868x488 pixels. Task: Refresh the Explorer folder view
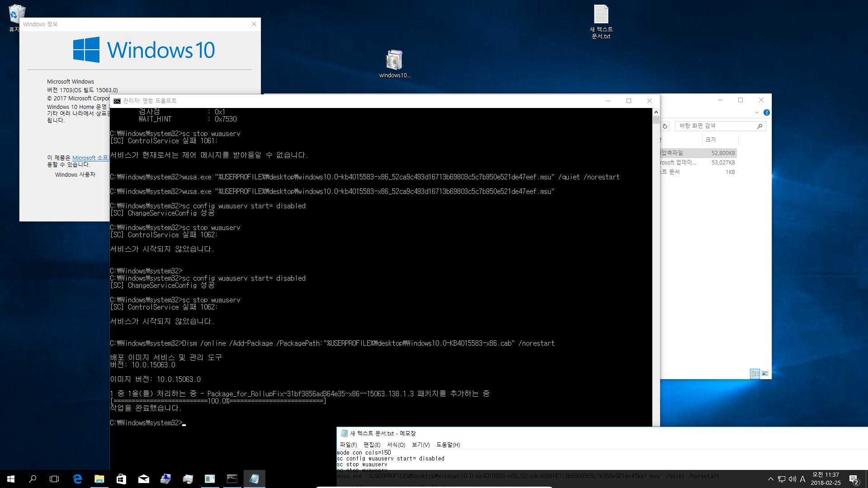[665, 126]
